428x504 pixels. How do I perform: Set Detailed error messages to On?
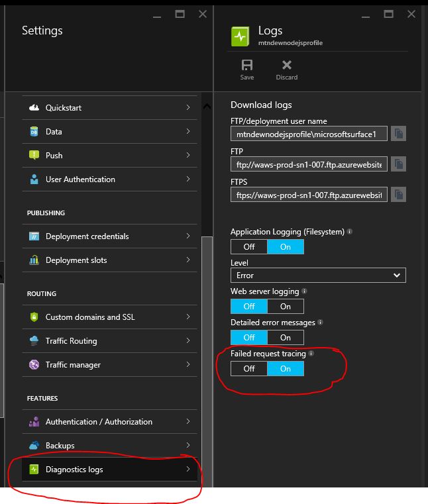(x=286, y=338)
